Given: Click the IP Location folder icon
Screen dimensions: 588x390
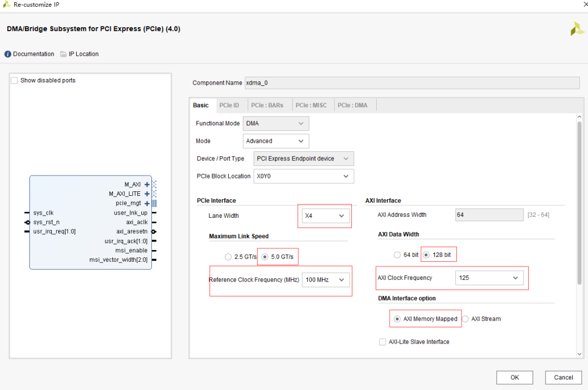Looking at the screenshot, I should 63,54.
